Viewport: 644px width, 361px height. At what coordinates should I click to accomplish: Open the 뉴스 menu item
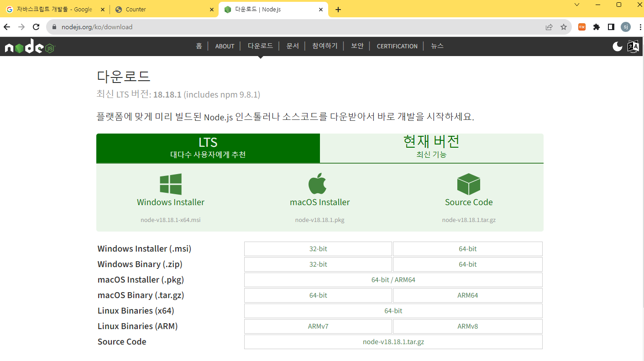[x=437, y=46]
